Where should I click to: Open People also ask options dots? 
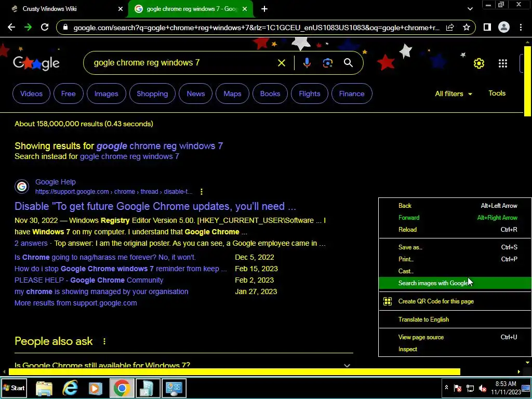[x=104, y=341]
